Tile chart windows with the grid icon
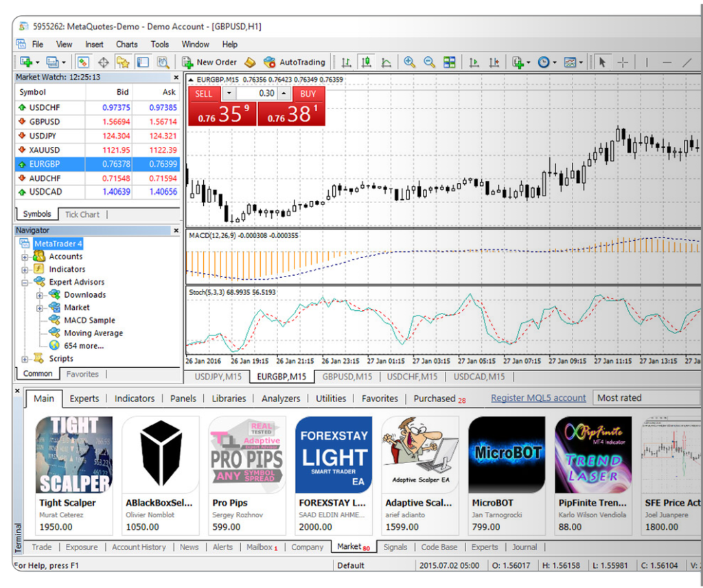The height and width of the screenshot is (588, 703). click(x=449, y=62)
